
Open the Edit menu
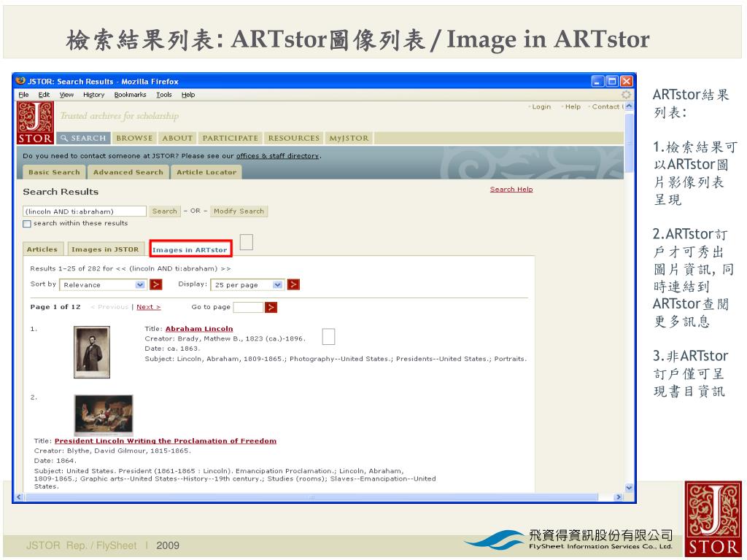[44, 95]
